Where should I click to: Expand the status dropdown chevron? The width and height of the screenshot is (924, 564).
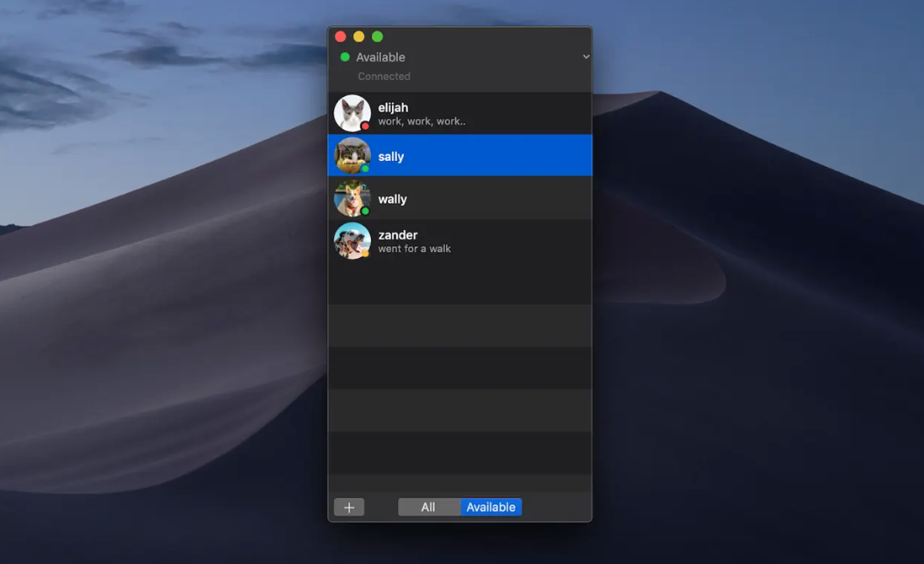pyautogui.click(x=586, y=56)
